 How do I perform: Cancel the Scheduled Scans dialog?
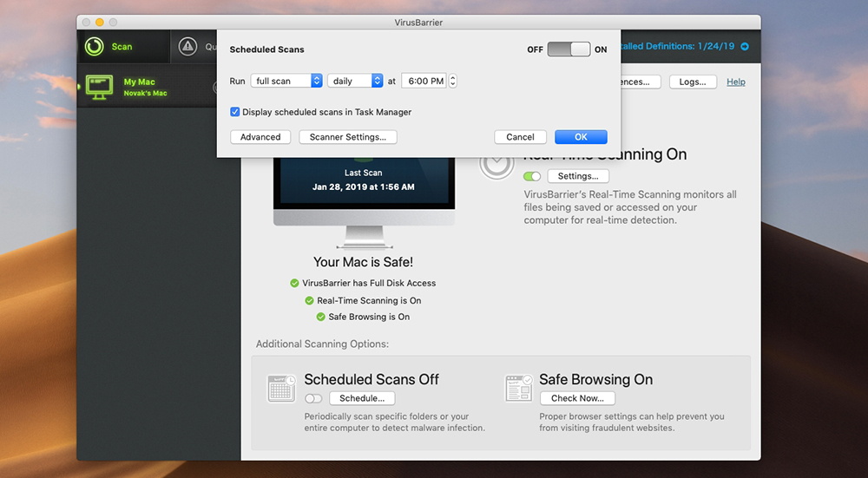click(x=520, y=137)
